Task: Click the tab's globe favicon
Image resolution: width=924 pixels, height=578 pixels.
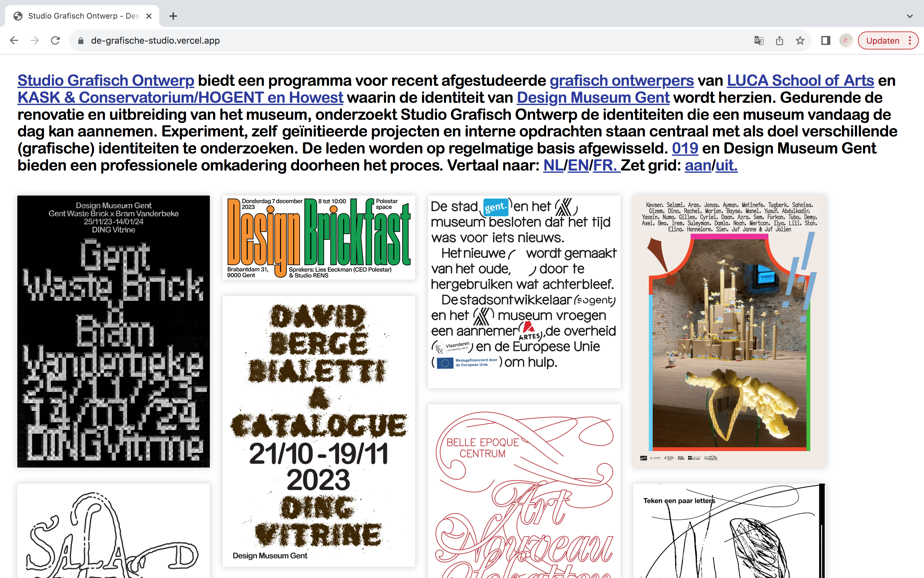Action: point(18,16)
